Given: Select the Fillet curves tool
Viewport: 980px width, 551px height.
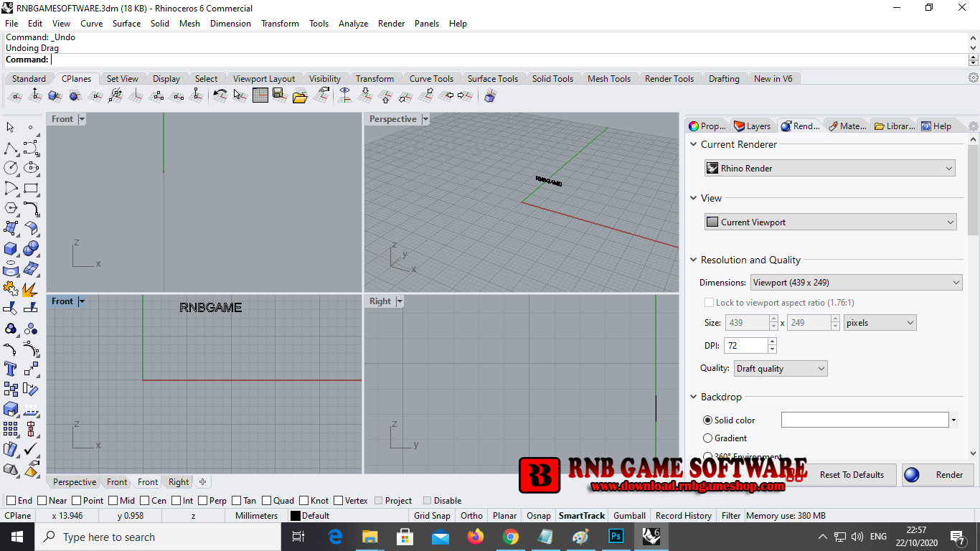Looking at the screenshot, I should (31, 208).
